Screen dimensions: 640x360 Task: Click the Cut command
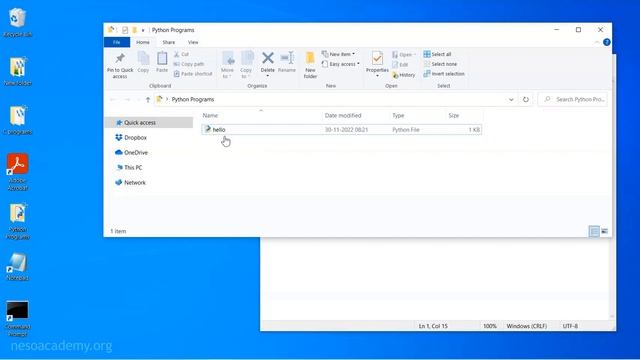[181, 54]
